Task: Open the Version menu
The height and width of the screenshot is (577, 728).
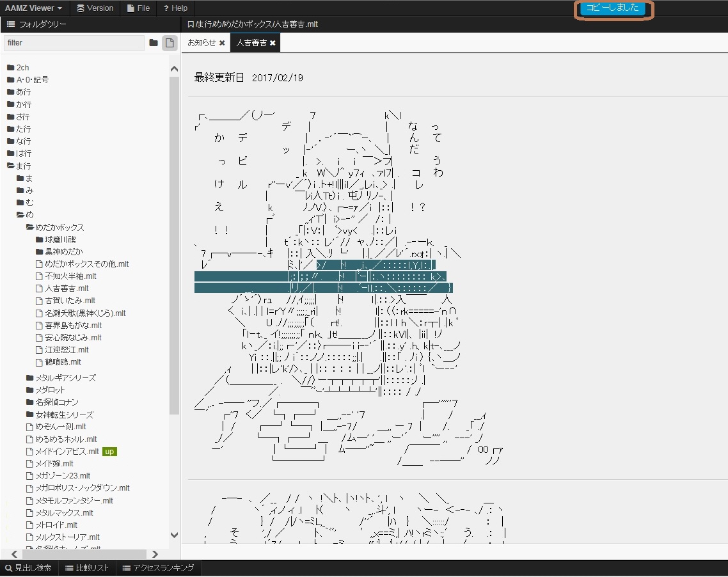Action: click(95, 8)
